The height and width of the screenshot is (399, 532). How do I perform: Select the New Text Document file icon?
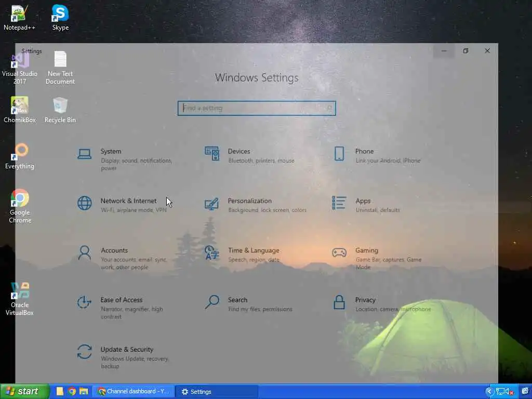[x=60, y=68]
